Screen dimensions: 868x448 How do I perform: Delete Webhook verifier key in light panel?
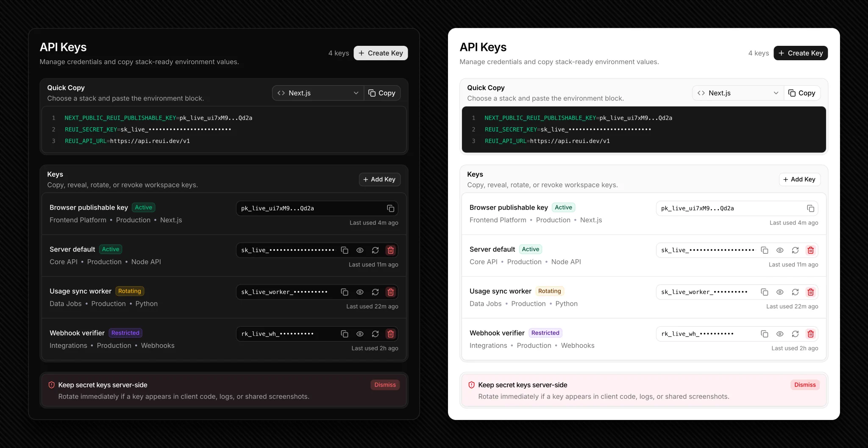tap(810, 334)
